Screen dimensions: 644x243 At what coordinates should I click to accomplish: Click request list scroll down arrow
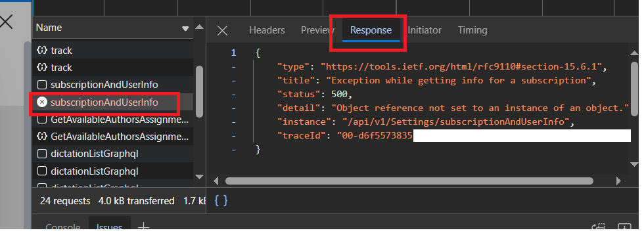tap(199, 177)
